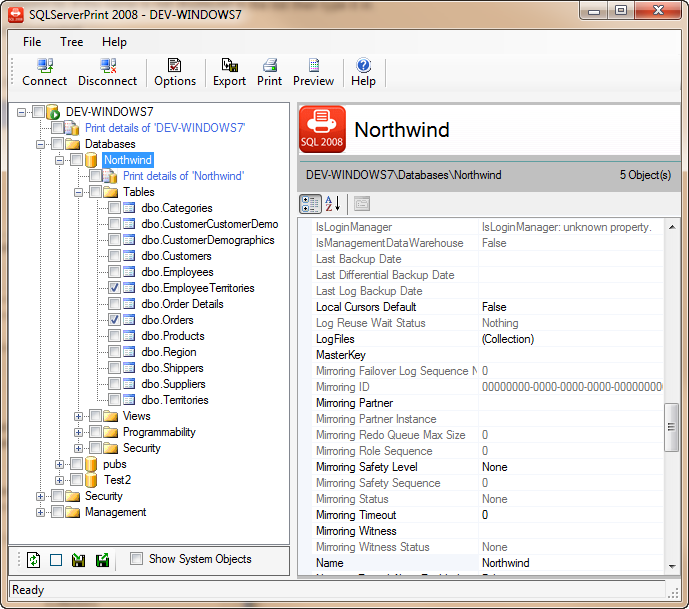Image resolution: width=689 pixels, height=609 pixels.
Task: Click the Disconnect toolbar icon
Action: tap(108, 65)
